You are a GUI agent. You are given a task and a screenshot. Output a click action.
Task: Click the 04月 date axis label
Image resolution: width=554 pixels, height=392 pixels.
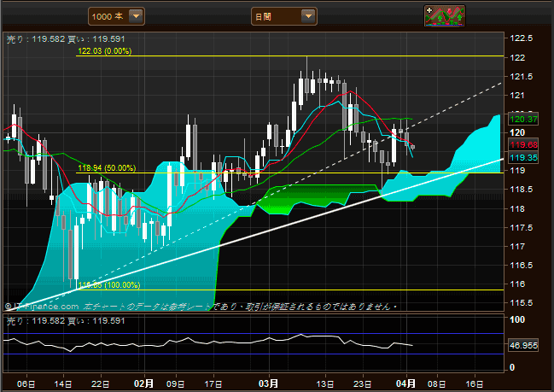[405, 383]
